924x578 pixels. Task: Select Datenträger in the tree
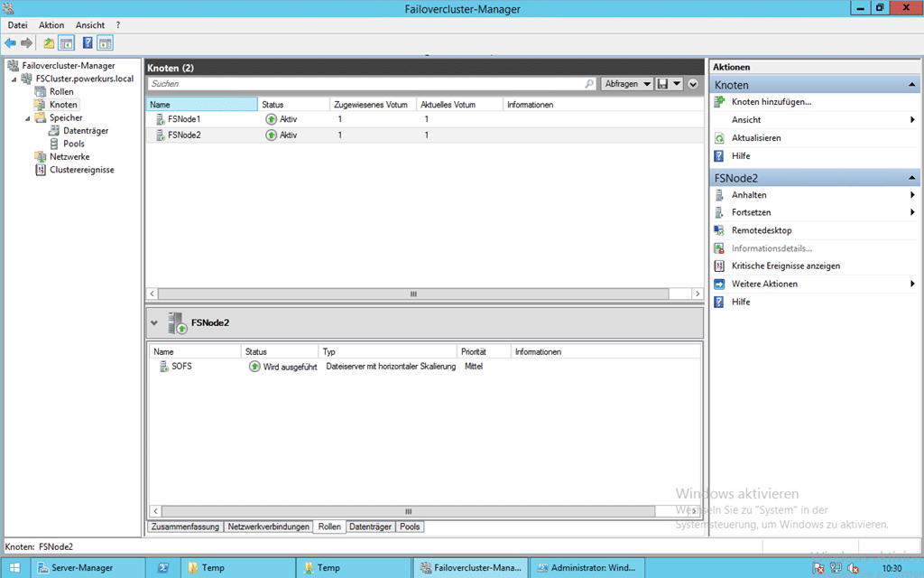point(86,131)
